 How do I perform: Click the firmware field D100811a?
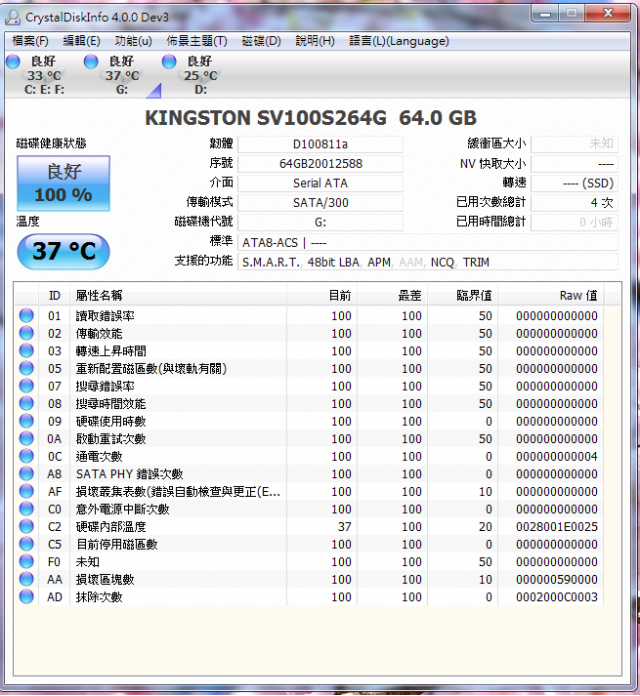320,144
